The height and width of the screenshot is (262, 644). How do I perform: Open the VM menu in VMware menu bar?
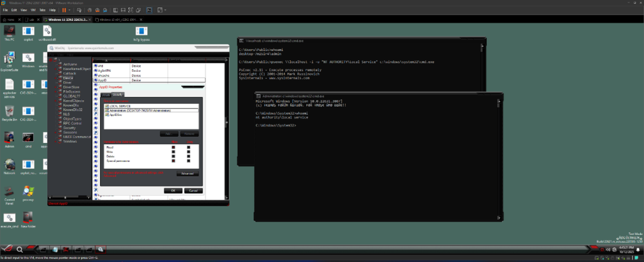pyautogui.click(x=33, y=11)
